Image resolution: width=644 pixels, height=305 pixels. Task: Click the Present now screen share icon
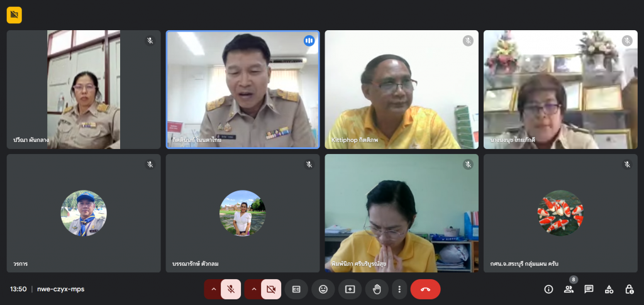pos(350,289)
